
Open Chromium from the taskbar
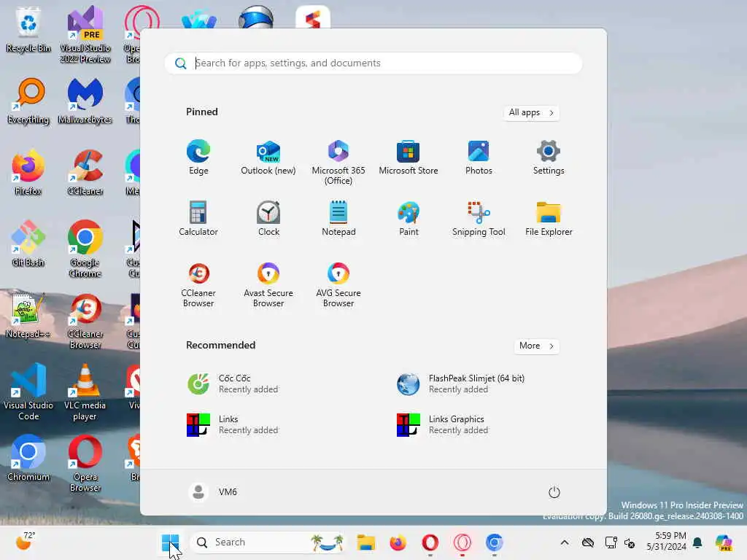(494, 542)
